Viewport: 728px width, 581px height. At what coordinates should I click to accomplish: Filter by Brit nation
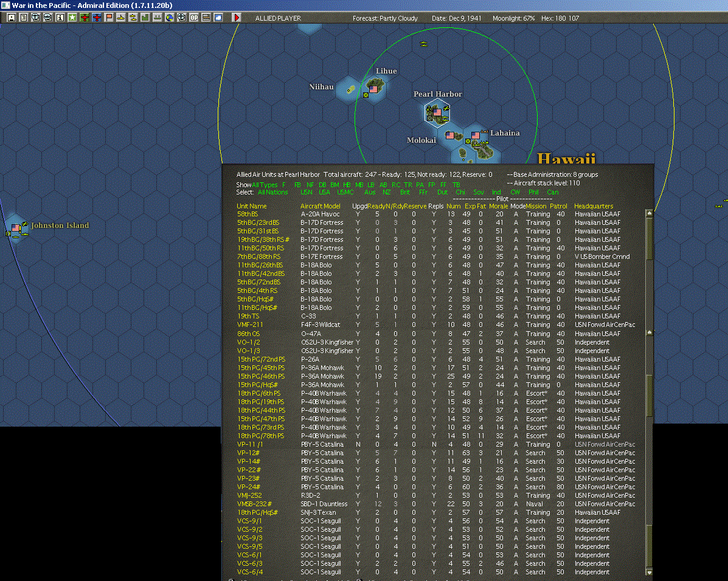coord(405,192)
